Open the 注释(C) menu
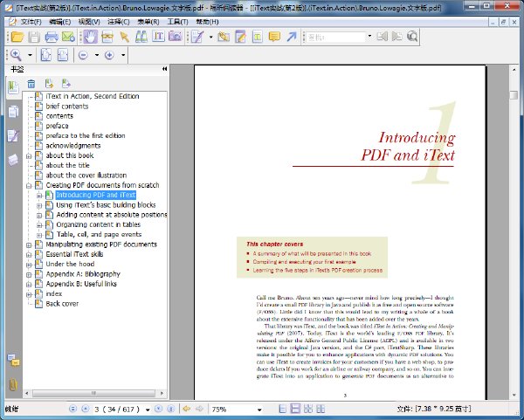 point(119,22)
